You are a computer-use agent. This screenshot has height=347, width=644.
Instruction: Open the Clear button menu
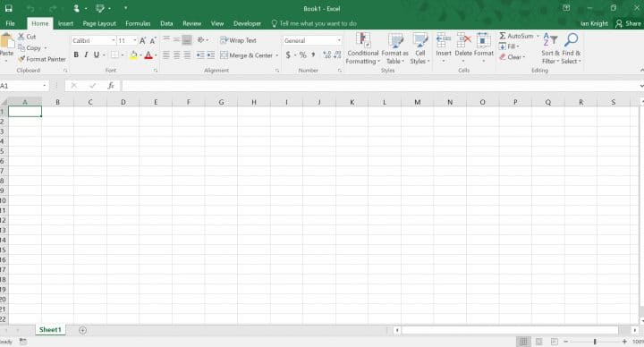point(513,57)
